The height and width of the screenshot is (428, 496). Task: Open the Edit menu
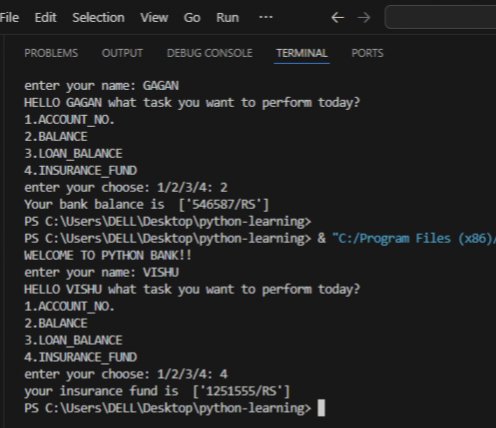(x=46, y=17)
